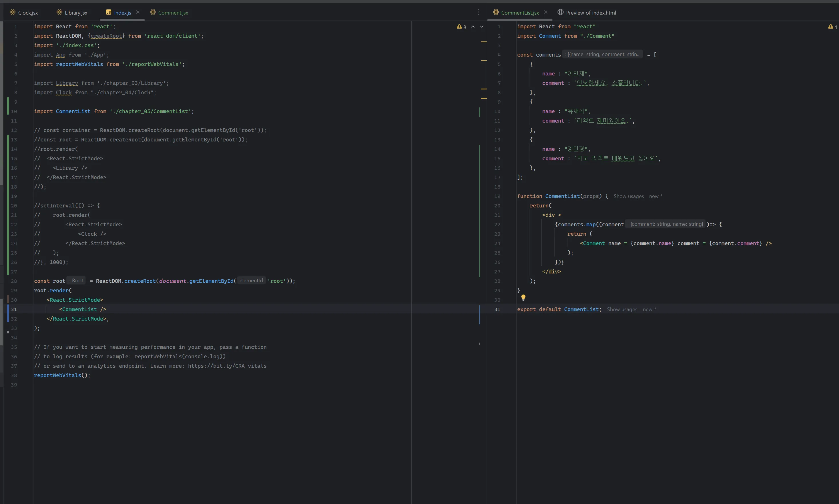This screenshot has width=839, height=504.
Task: Click the JS file icon on index.js tab
Action: tap(108, 12)
